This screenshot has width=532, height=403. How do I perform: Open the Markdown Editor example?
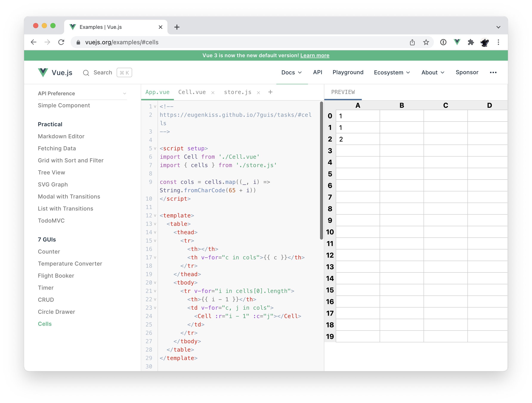click(61, 137)
